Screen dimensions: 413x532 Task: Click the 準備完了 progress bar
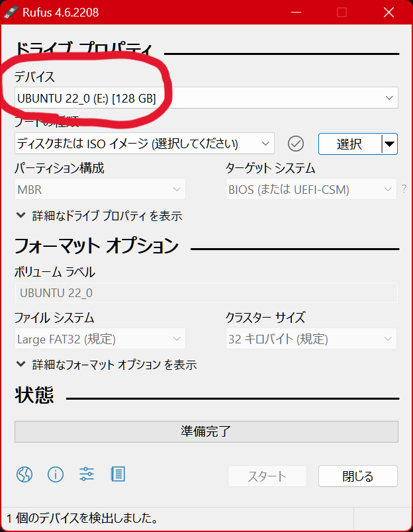coord(206,431)
